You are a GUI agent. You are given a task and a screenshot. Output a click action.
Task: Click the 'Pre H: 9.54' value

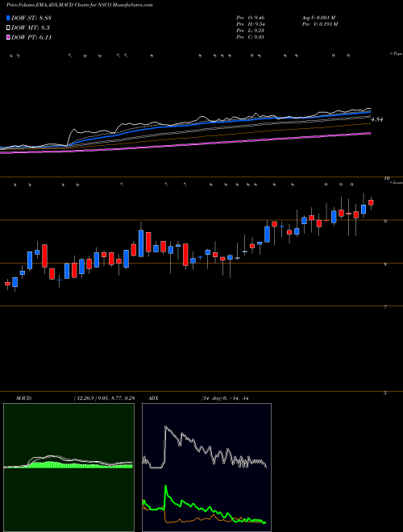pyautogui.click(x=251, y=24)
